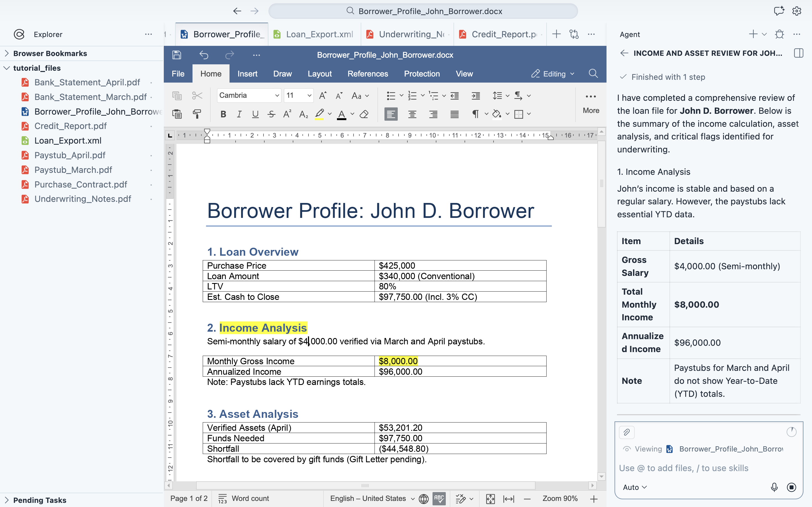Screen dimensions: 812x507
Task: Switch to the Loan_Export.xml tab
Action: [313, 34]
